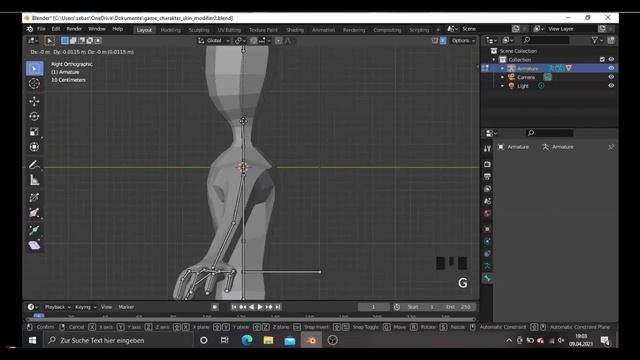Screen dimensions: 640x360
Task: Click the outliner new collection icon
Action: pos(611,40)
